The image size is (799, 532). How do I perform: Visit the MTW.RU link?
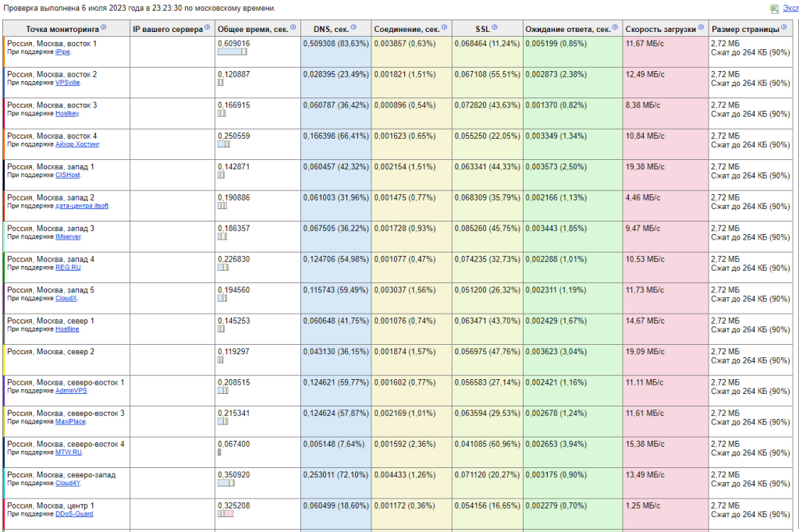pos(69,452)
